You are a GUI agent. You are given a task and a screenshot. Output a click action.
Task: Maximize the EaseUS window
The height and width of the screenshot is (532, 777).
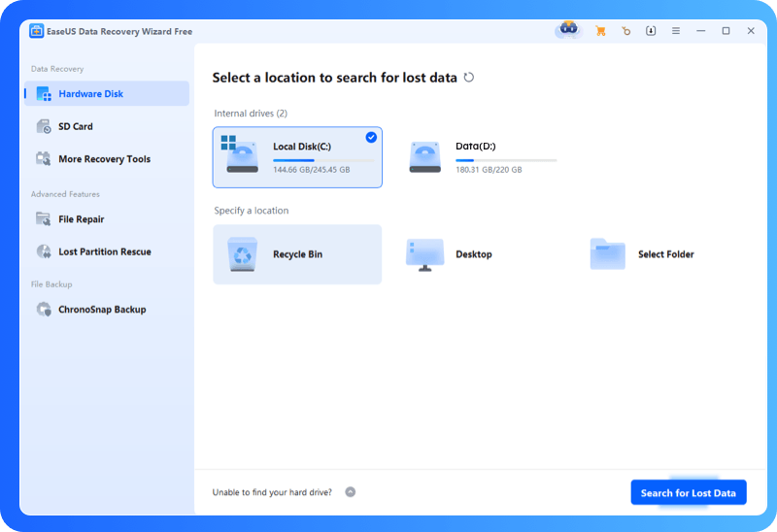click(x=726, y=31)
